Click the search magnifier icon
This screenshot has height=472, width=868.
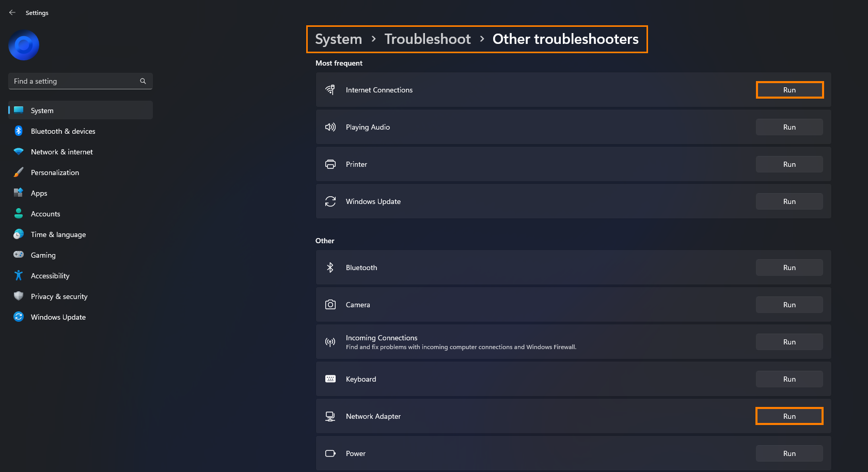coord(143,81)
